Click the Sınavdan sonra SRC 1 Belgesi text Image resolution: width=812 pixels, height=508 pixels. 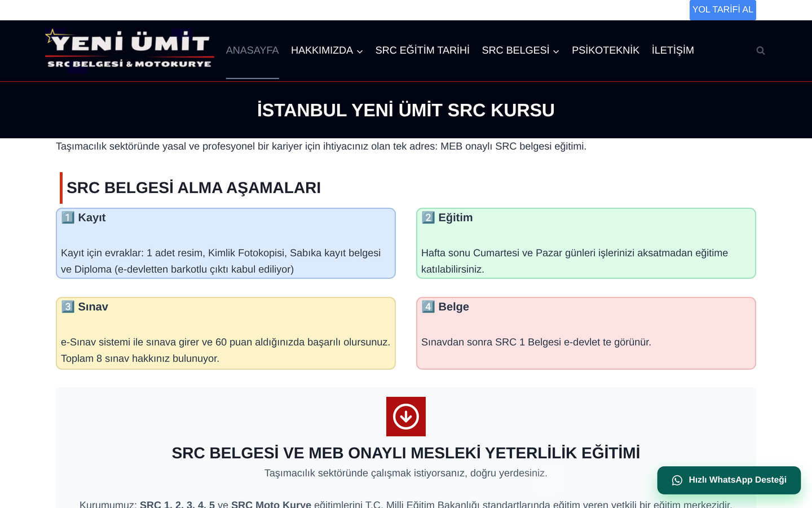536,342
